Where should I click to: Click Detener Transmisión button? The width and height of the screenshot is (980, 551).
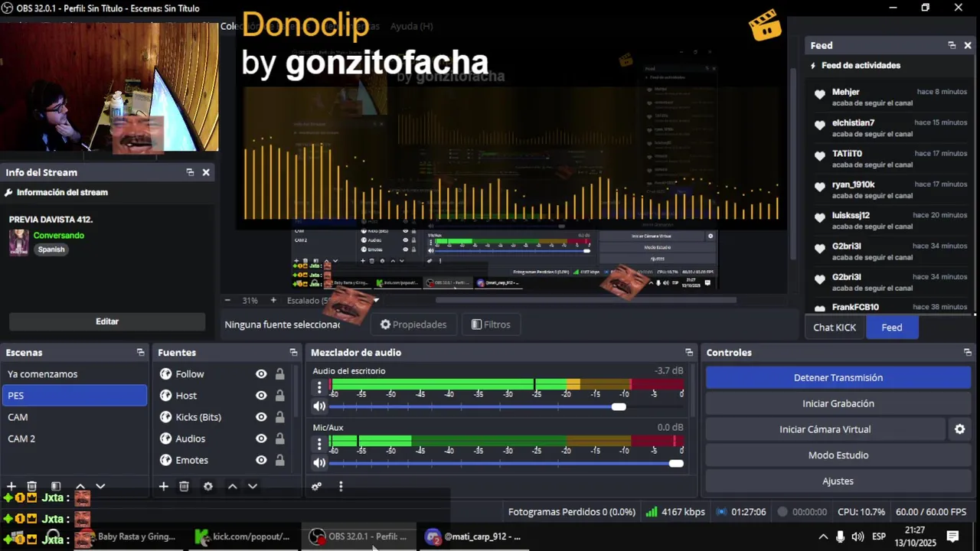click(838, 377)
